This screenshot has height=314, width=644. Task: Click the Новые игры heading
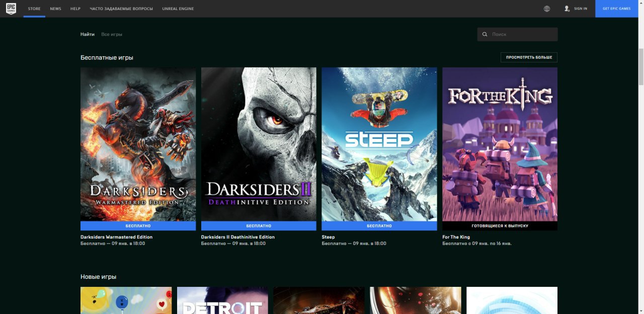[98, 277]
